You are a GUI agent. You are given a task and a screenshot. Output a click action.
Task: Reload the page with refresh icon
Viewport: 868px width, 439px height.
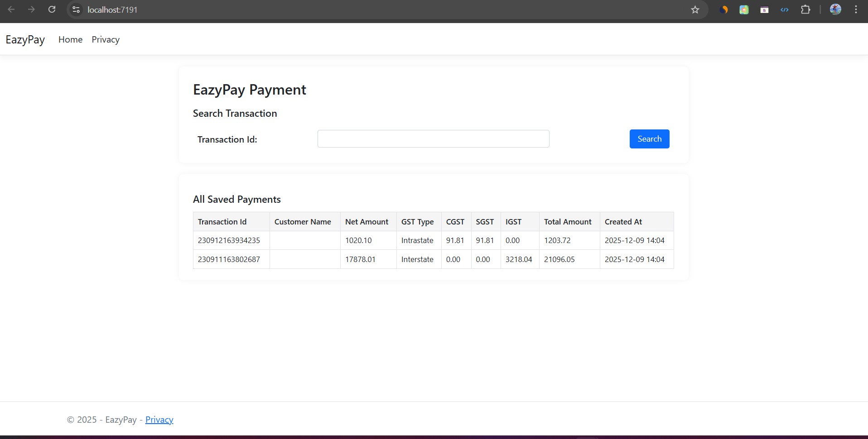coord(52,10)
